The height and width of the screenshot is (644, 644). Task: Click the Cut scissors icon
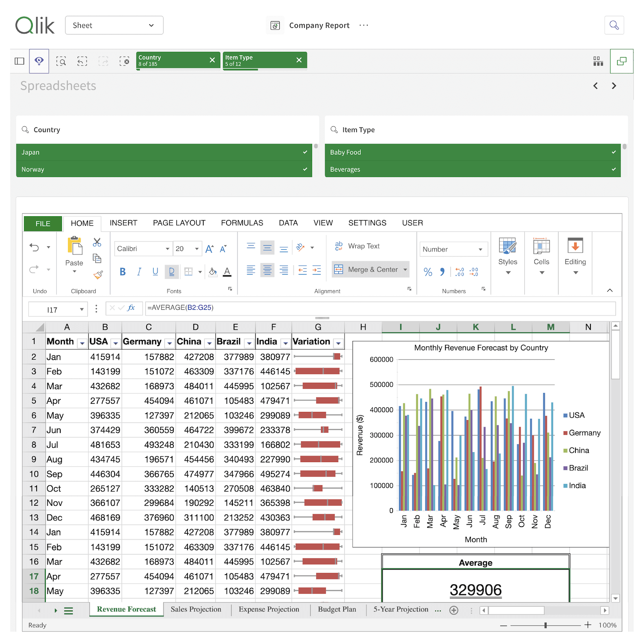[x=97, y=242]
